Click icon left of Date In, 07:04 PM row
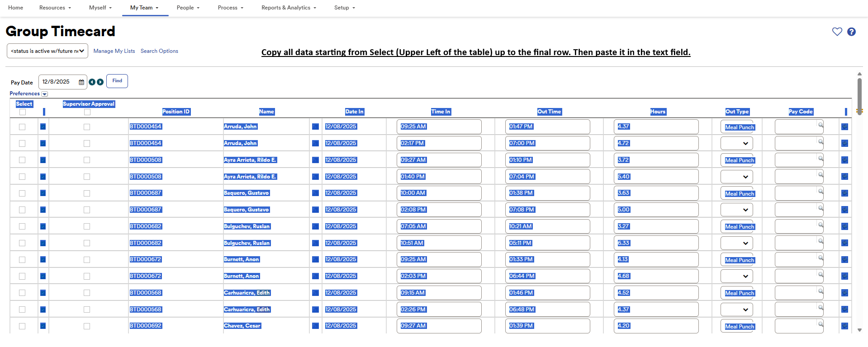This screenshot has width=868, height=347. (316, 177)
